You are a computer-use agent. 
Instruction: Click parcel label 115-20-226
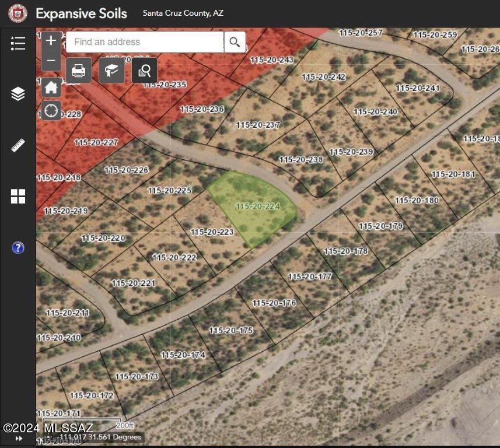point(127,170)
